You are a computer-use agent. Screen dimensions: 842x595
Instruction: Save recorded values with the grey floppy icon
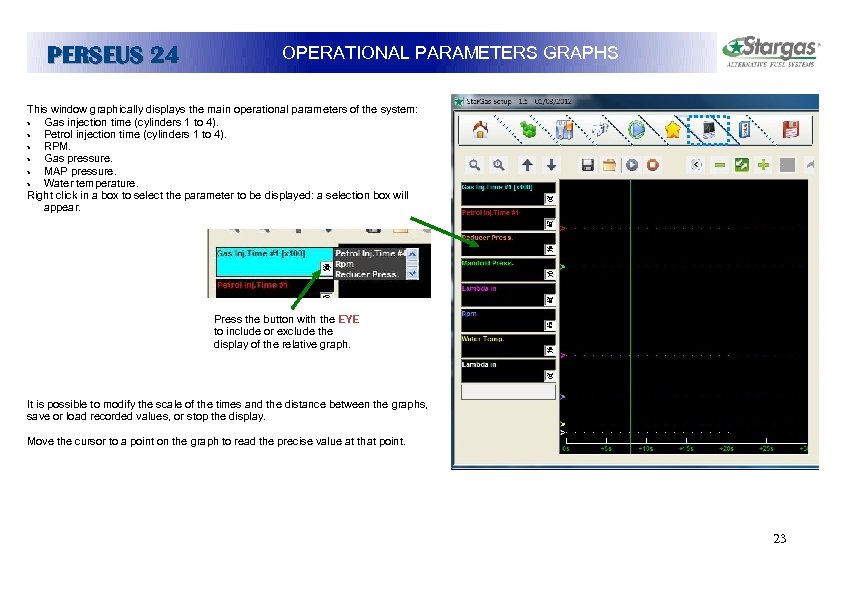[587, 165]
